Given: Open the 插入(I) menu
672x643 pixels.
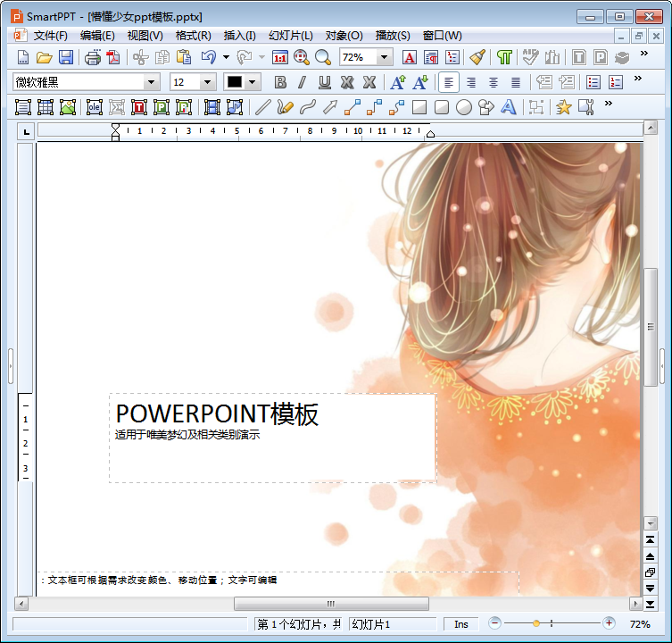Looking at the screenshot, I should pos(239,36).
